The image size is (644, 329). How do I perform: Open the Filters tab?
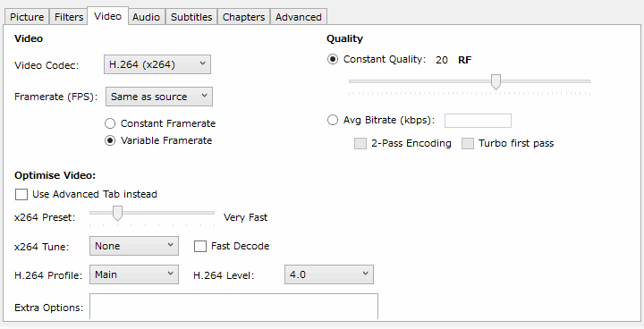pos(69,17)
